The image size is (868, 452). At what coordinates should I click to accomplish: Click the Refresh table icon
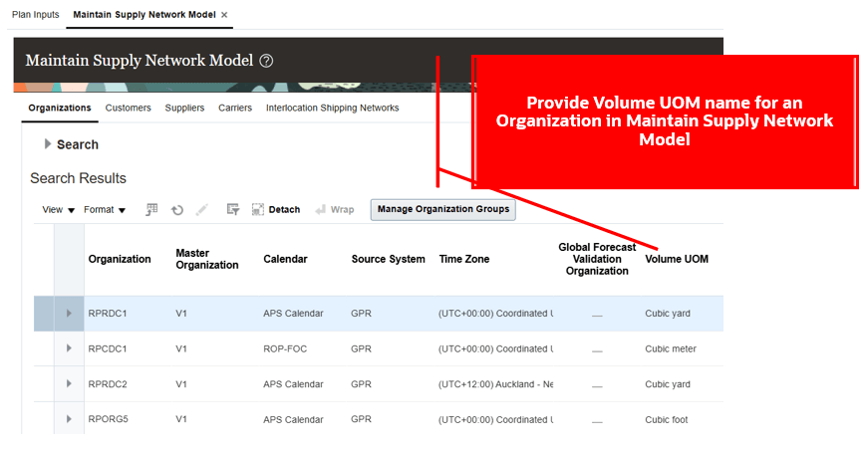[177, 210]
